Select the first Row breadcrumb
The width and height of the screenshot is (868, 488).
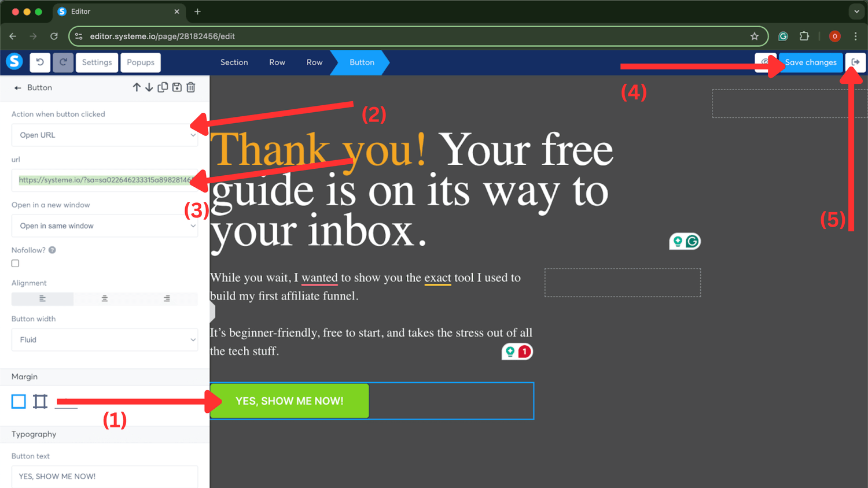coord(277,62)
